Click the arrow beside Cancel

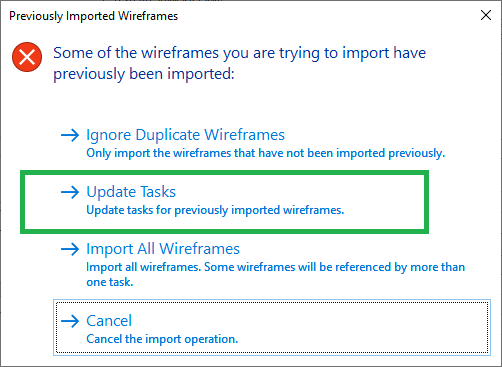70,321
